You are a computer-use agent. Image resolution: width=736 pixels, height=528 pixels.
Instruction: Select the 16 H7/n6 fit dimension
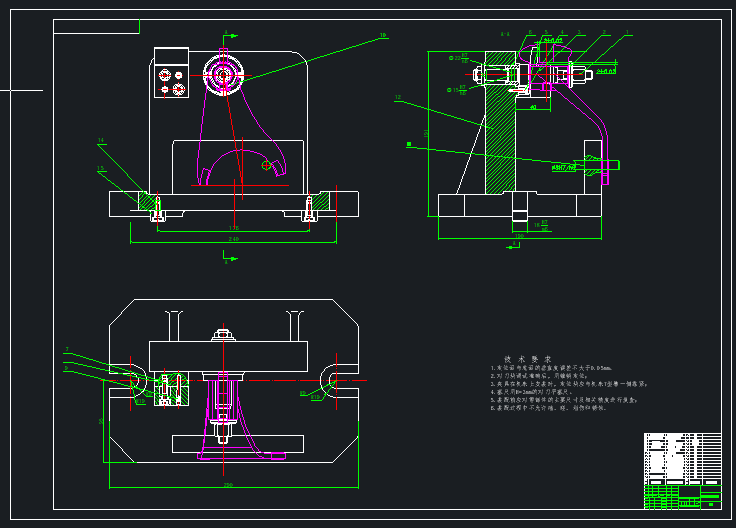[x=541, y=225]
